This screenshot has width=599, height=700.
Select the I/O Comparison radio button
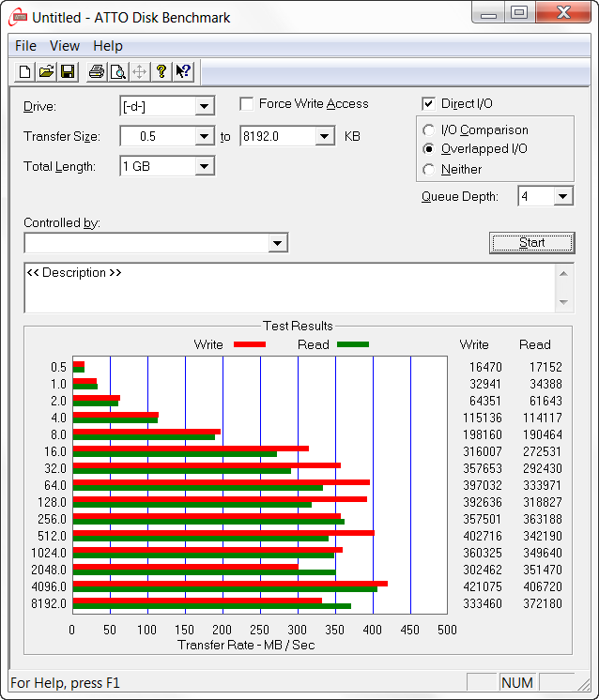pyautogui.click(x=428, y=129)
